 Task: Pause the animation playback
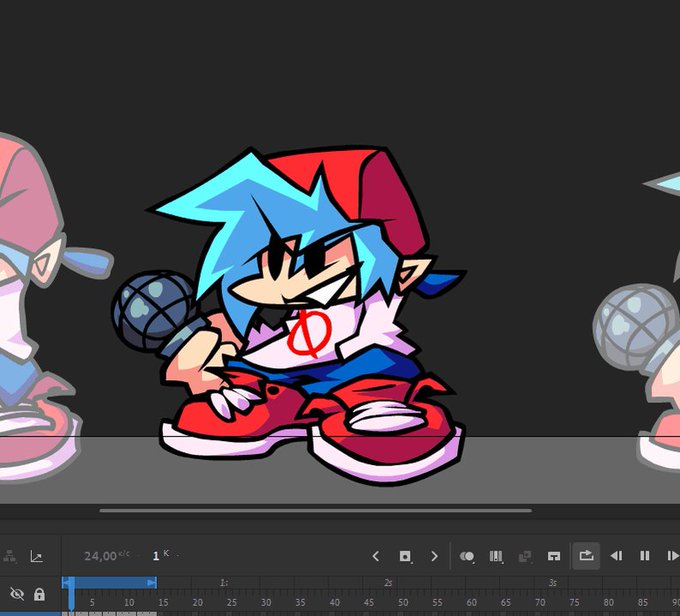[645, 556]
